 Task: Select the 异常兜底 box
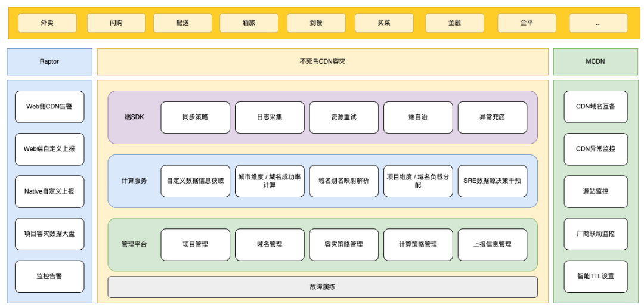coord(492,117)
